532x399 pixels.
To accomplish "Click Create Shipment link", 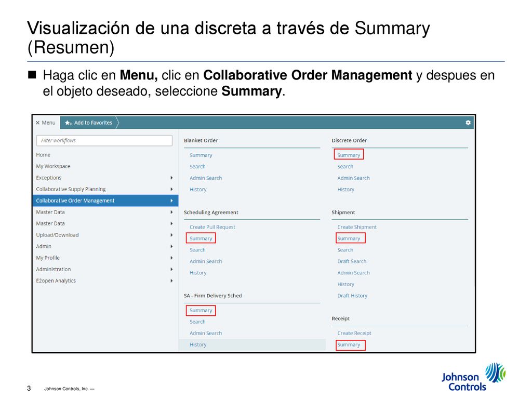I will [357, 227].
